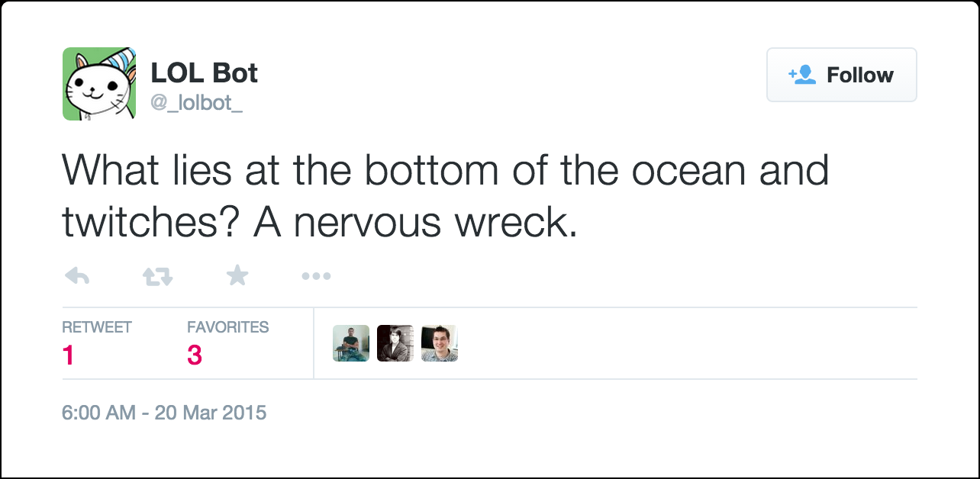Open the @_lolbot_ handle link

click(196, 103)
